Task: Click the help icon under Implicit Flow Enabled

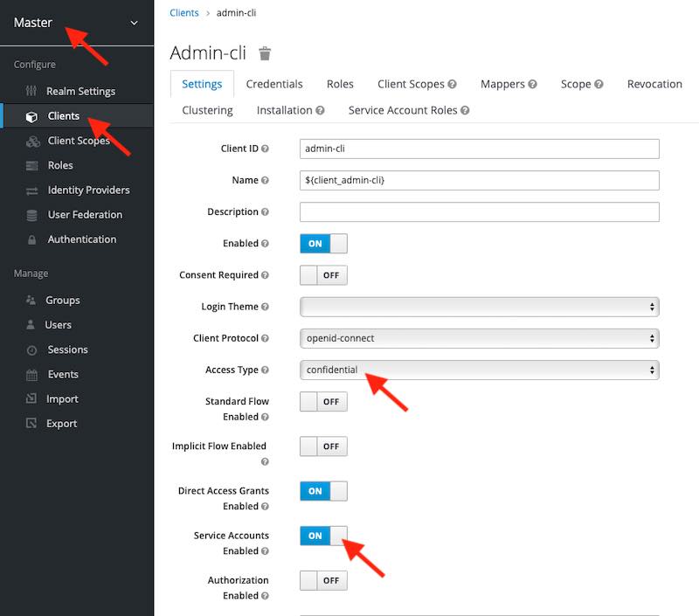Action: (265, 461)
